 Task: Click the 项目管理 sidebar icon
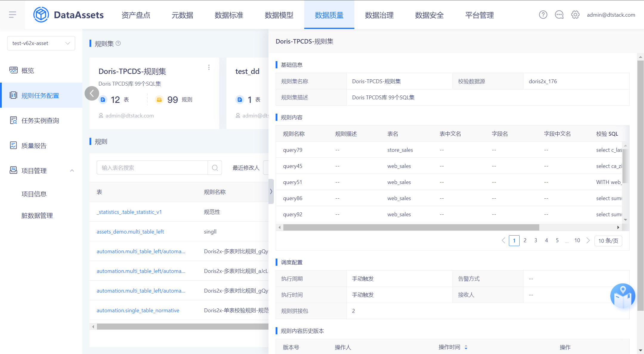[13, 170]
